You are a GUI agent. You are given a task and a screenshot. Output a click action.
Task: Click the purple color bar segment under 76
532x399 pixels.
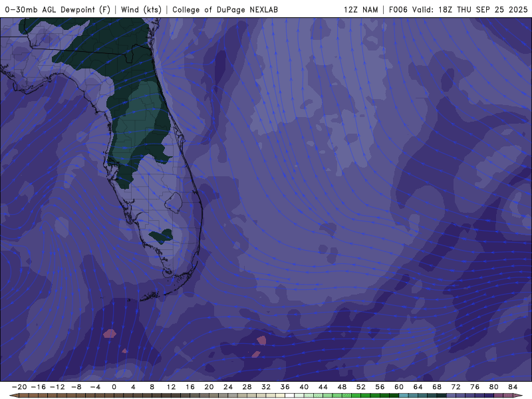479,396
